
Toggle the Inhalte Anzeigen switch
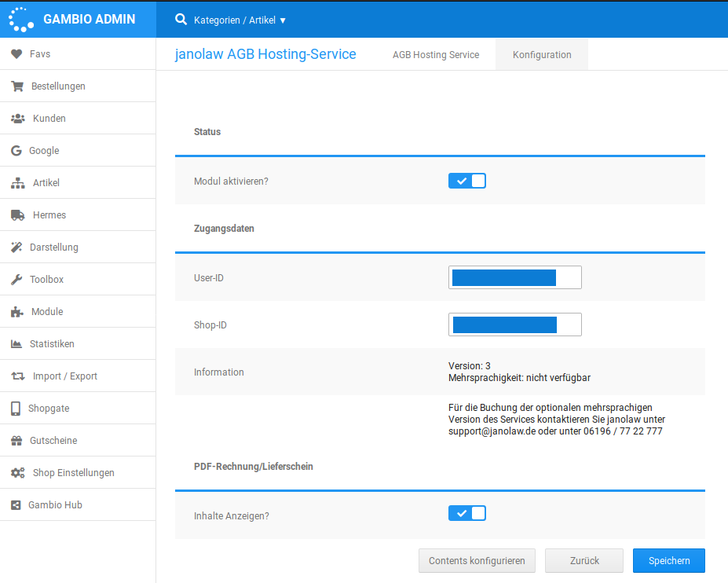click(x=467, y=513)
